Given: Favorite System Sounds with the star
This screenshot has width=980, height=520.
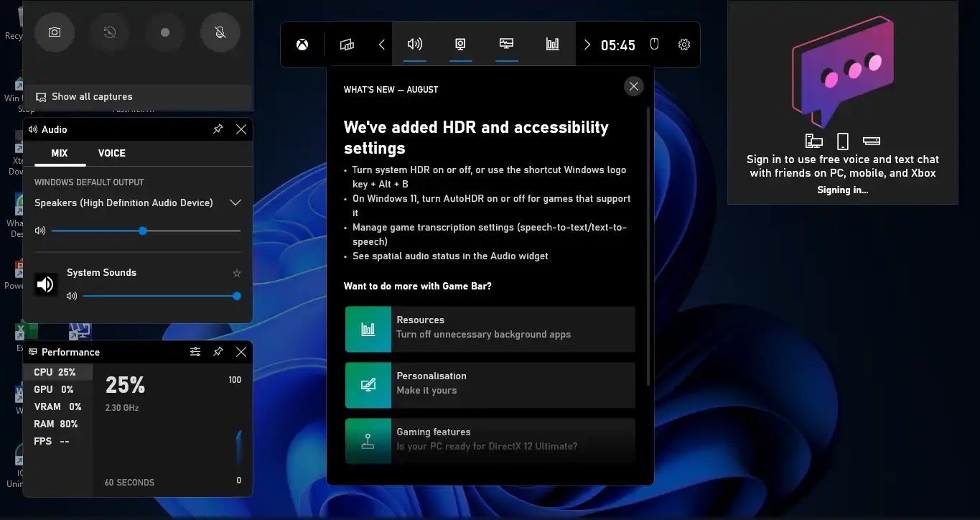Looking at the screenshot, I should [x=237, y=273].
